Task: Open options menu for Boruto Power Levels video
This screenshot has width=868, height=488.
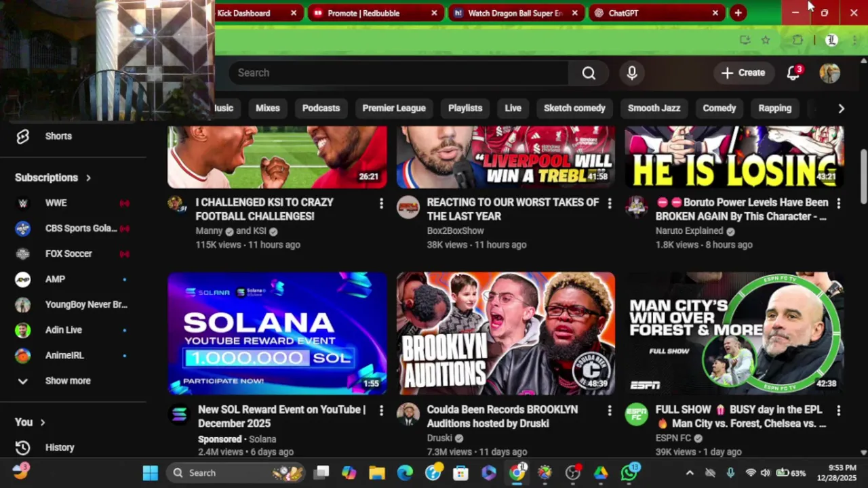Action: 839,203
